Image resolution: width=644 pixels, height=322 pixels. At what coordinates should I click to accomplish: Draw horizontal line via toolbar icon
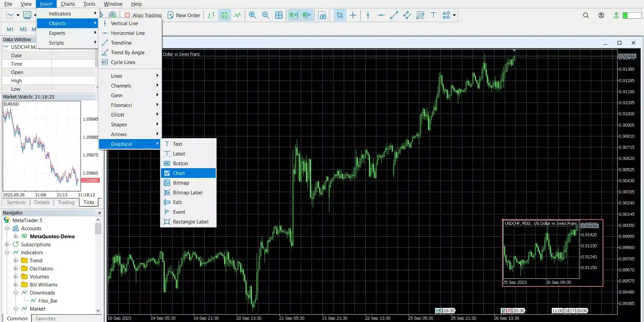tap(381, 15)
